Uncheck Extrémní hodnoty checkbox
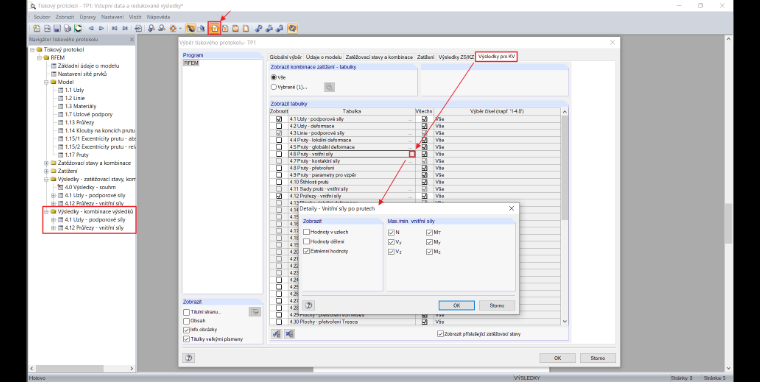760x382 pixels. click(306, 251)
